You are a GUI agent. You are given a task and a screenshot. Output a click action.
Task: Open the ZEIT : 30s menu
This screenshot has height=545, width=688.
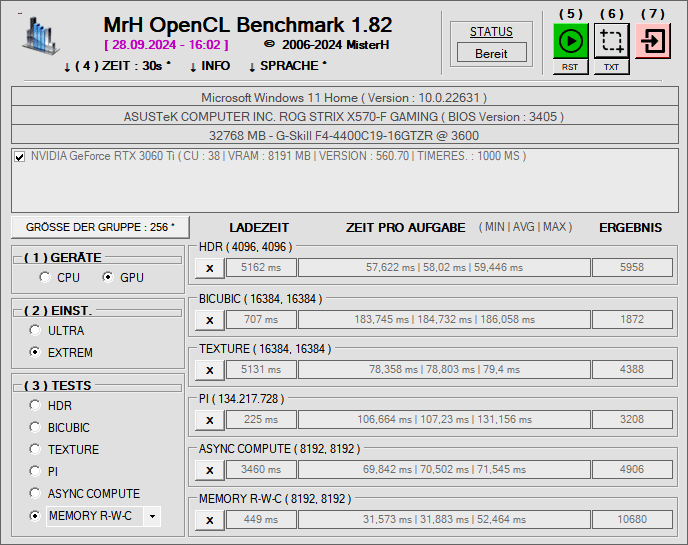(x=117, y=66)
